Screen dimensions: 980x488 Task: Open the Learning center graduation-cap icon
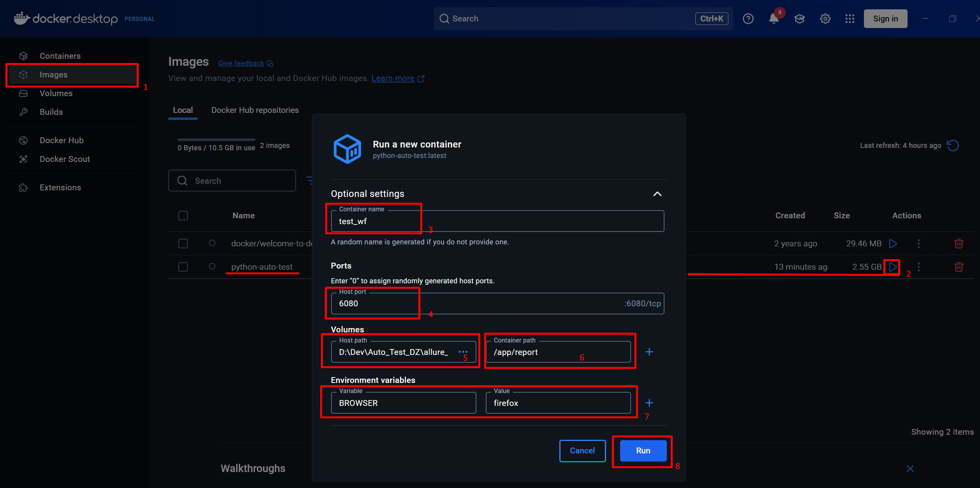[x=800, y=19]
